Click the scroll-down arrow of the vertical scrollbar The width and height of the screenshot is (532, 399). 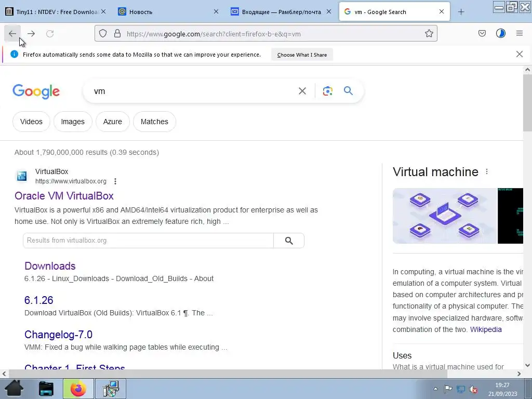click(x=527, y=365)
